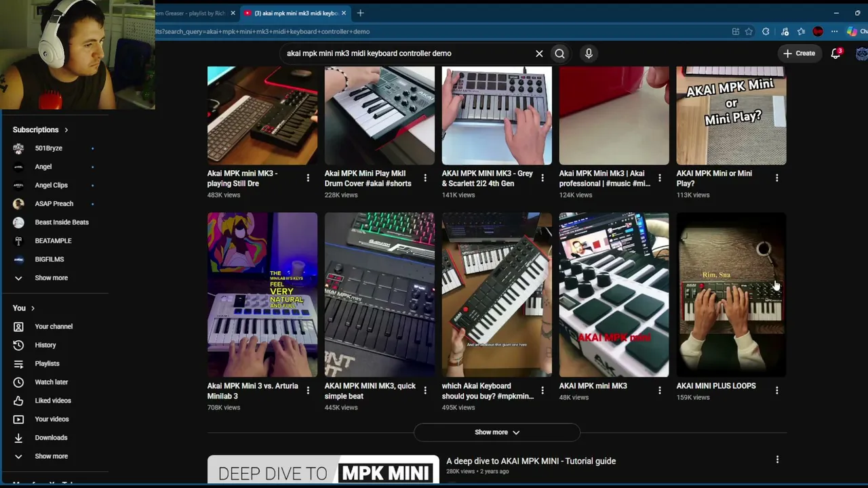The height and width of the screenshot is (488, 868).
Task: Play the 'Akai MPK Mini 3 vs. Arturia' thumbnail
Action: click(x=262, y=295)
